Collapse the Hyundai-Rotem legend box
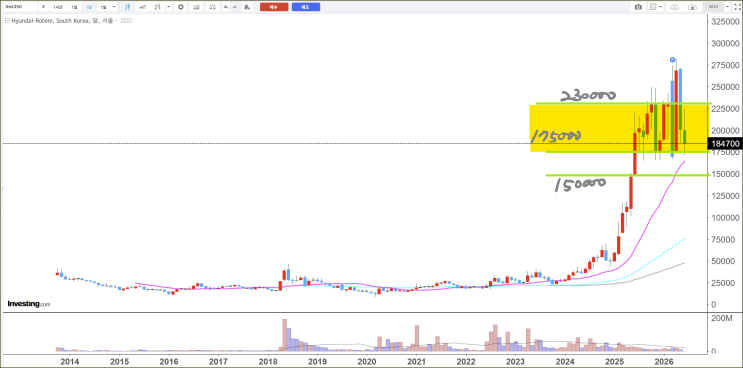 7,21
